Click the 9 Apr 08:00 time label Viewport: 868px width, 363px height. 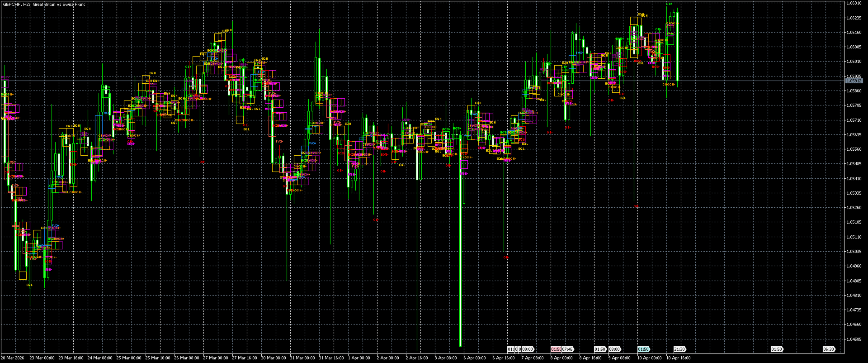pyautogui.click(x=619, y=358)
